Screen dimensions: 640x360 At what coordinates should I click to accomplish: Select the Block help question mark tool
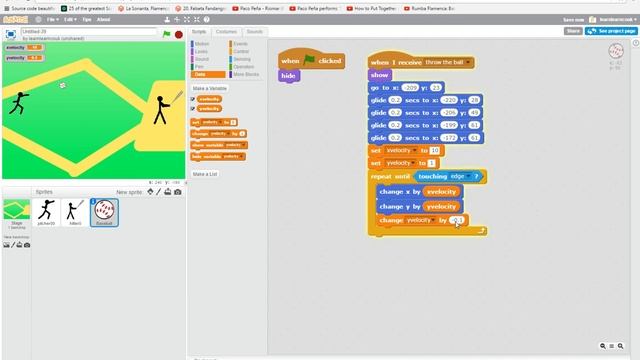pos(207,19)
